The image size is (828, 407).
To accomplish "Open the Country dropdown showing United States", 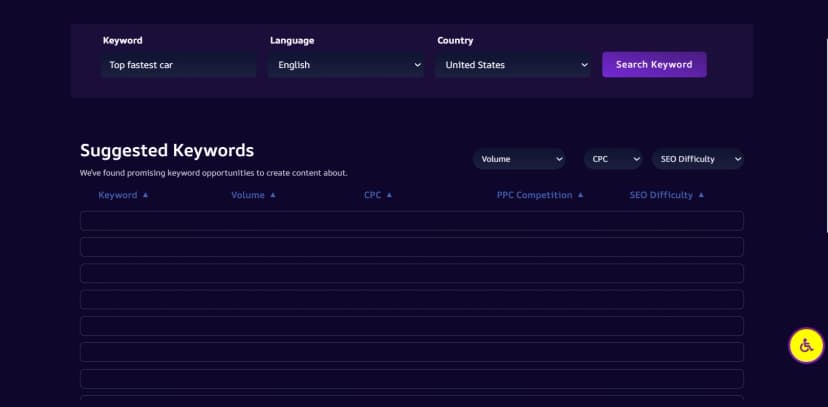I will coord(513,65).
